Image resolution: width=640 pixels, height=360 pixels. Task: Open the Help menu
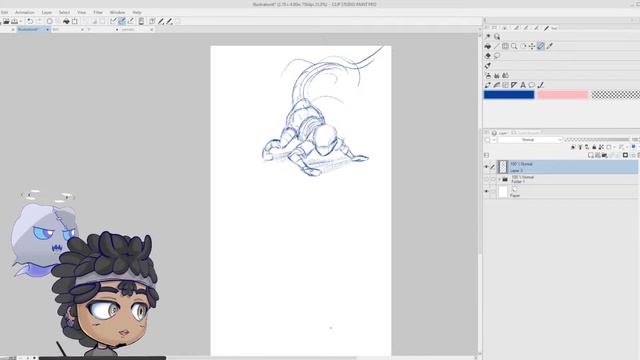tap(137, 13)
